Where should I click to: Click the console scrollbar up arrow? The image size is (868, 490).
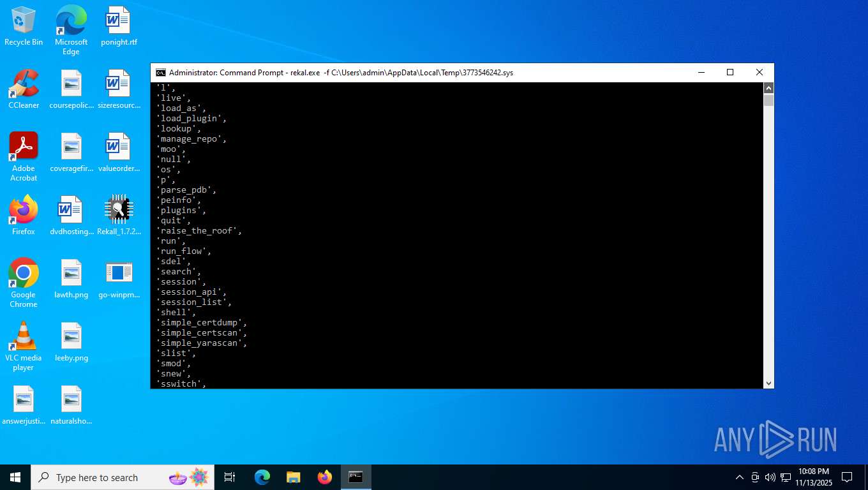[x=768, y=88]
